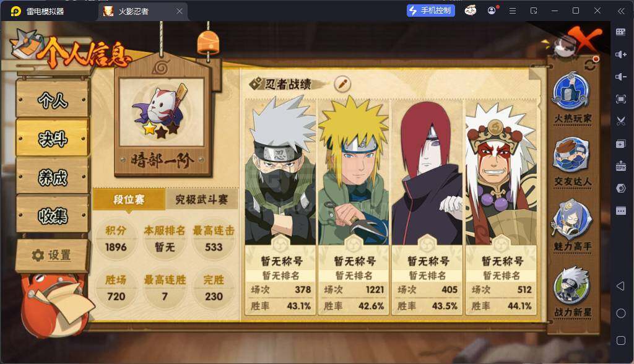634x364 pixels.
Task: Open the 收集 side menu
Action: (x=53, y=215)
